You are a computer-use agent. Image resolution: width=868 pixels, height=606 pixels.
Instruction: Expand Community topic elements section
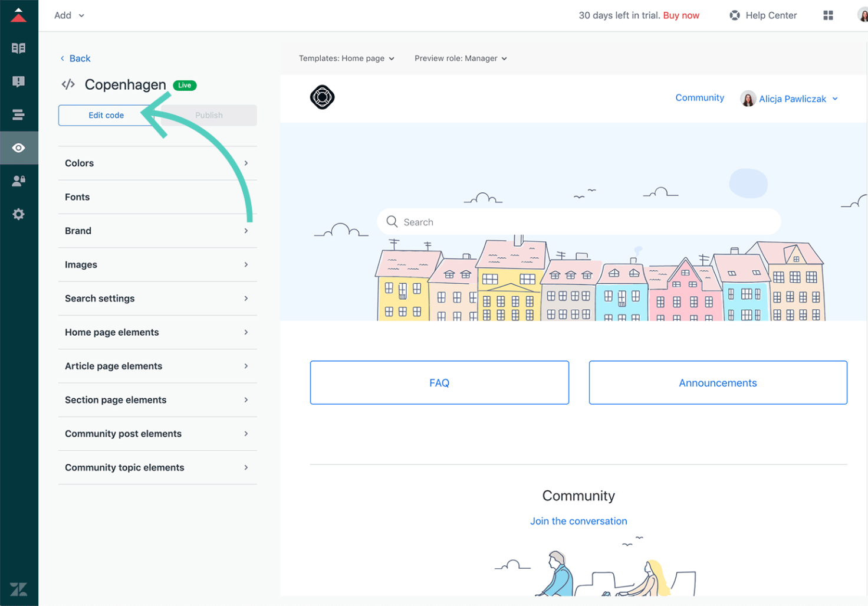157,467
